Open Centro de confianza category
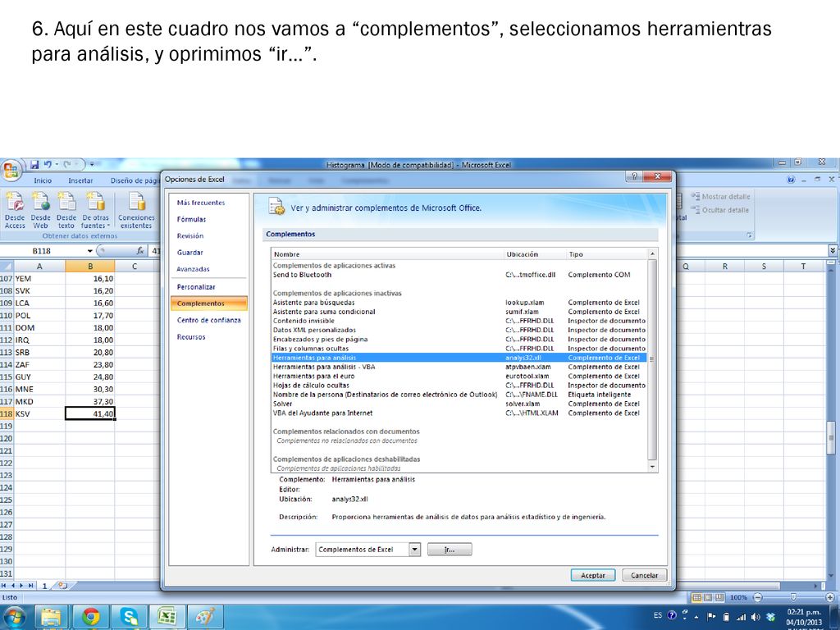This screenshot has width=840, height=630. 209,320
